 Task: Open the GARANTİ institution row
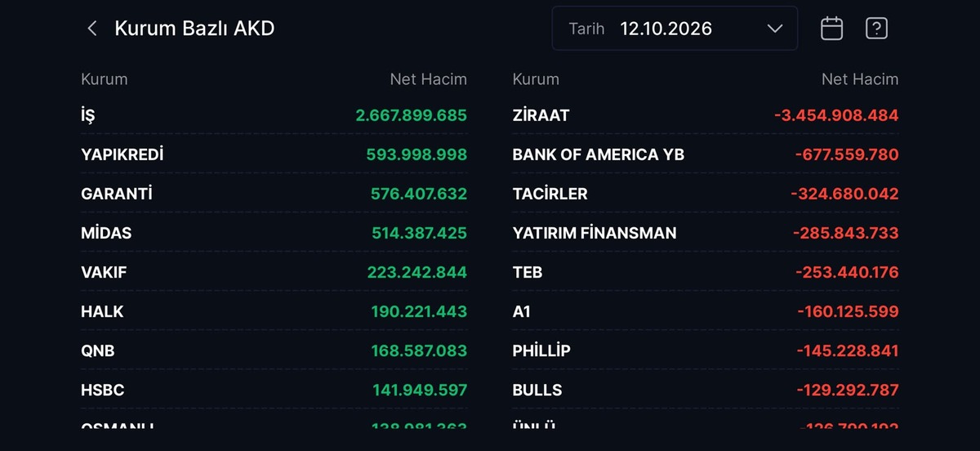tap(274, 194)
